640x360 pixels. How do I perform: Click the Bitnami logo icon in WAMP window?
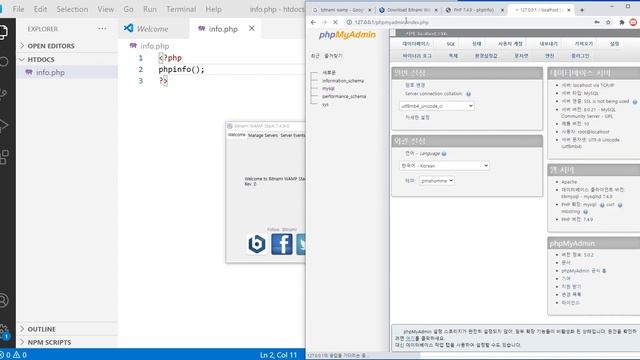257,244
